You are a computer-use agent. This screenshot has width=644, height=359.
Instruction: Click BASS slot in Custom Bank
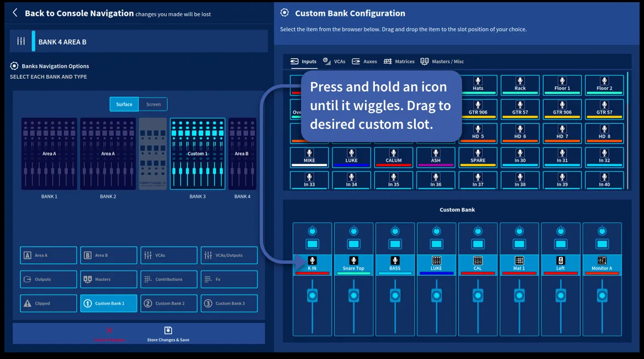point(395,264)
